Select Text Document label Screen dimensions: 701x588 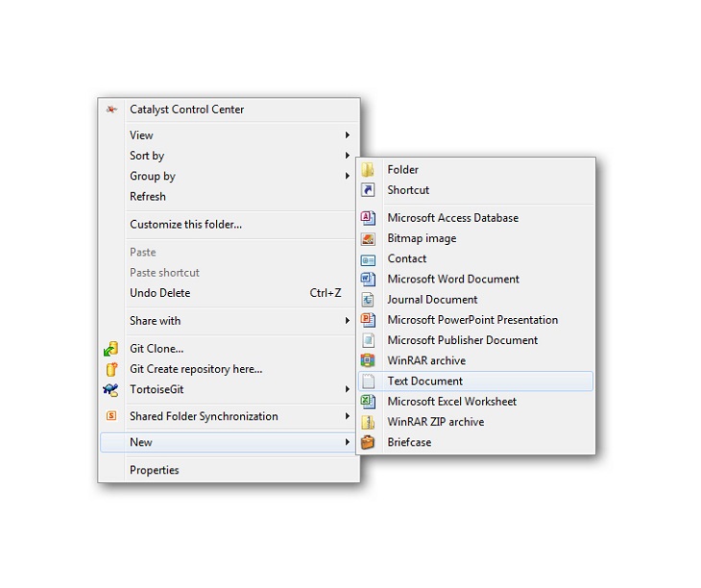(424, 381)
